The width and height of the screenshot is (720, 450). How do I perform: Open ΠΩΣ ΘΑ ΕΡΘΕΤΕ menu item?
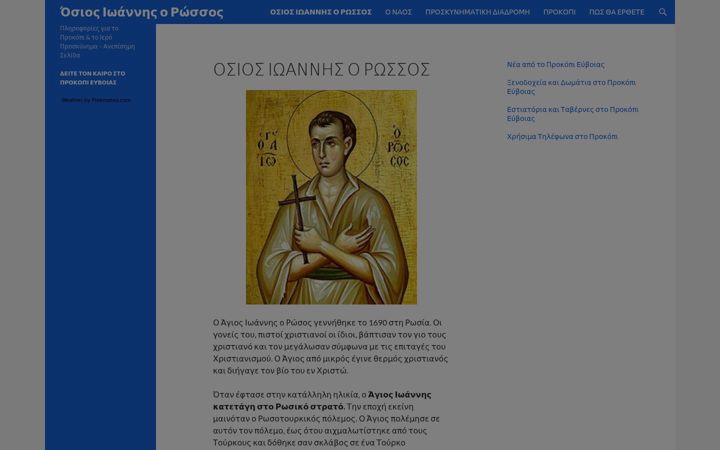click(x=616, y=12)
